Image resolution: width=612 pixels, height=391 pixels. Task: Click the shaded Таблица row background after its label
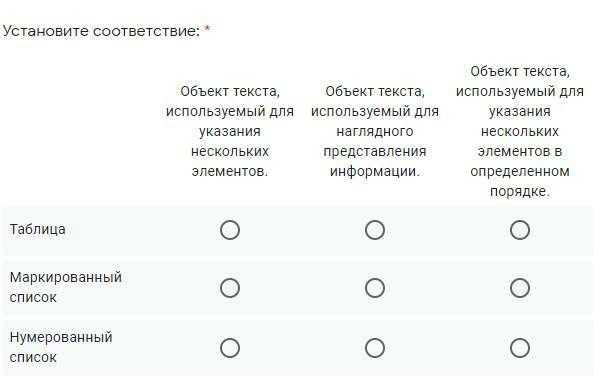143,230
